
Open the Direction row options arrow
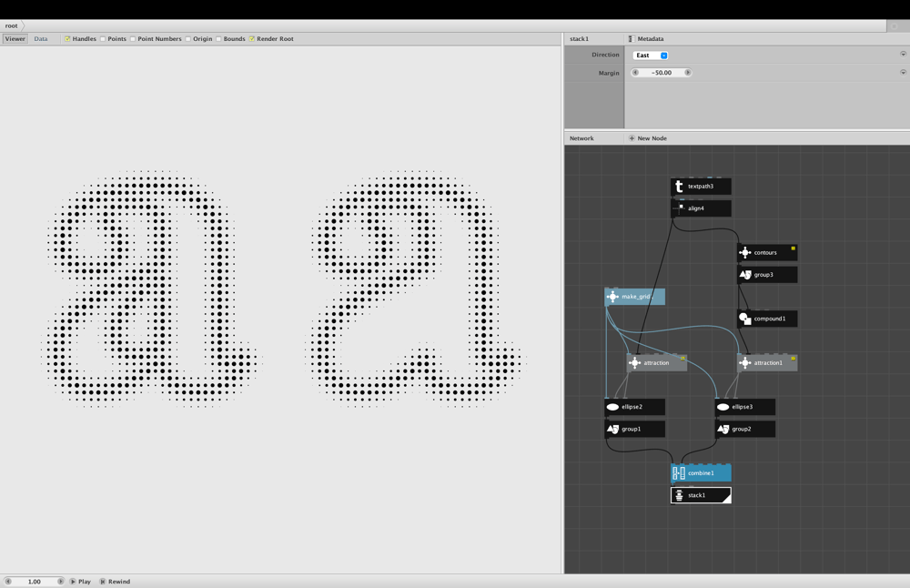pyautogui.click(x=903, y=54)
